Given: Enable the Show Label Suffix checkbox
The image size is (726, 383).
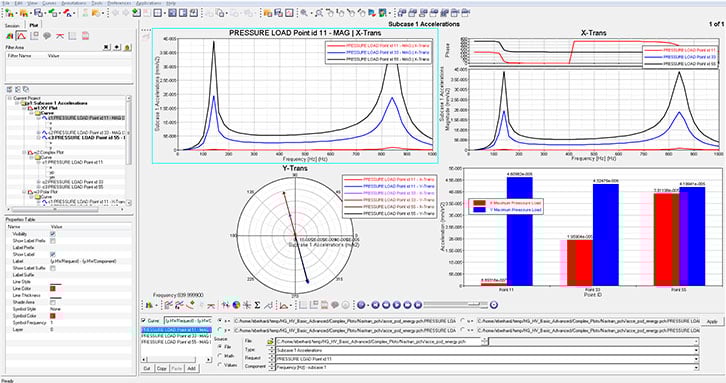Looking at the screenshot, I should (52, 268).
